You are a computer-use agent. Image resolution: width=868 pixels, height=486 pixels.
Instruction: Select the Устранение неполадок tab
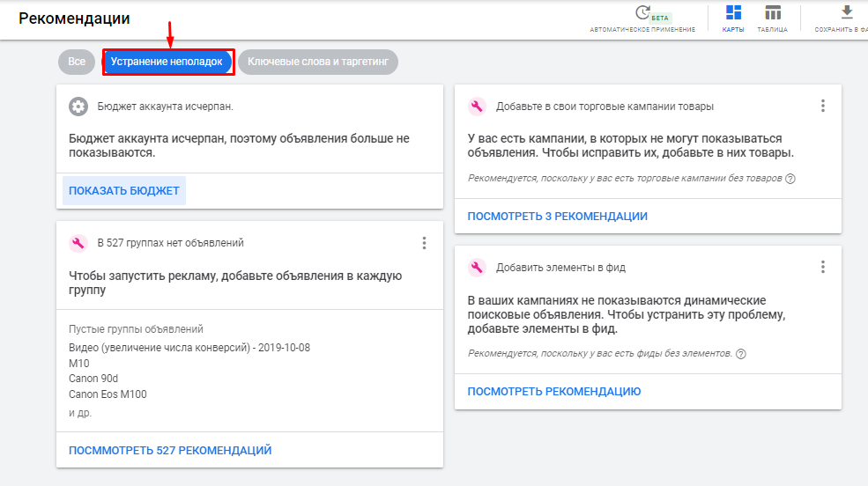(167, 62)
